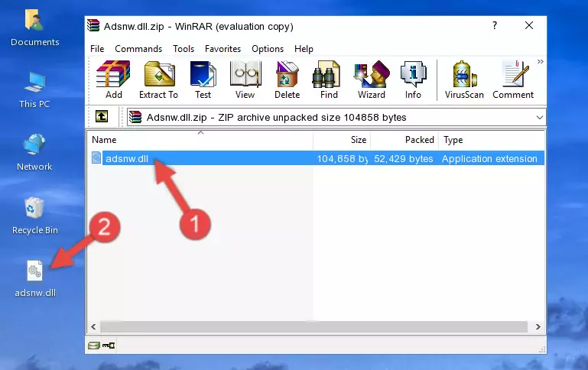Select the adsnw.dll desktop file

(x=35, y=279)
